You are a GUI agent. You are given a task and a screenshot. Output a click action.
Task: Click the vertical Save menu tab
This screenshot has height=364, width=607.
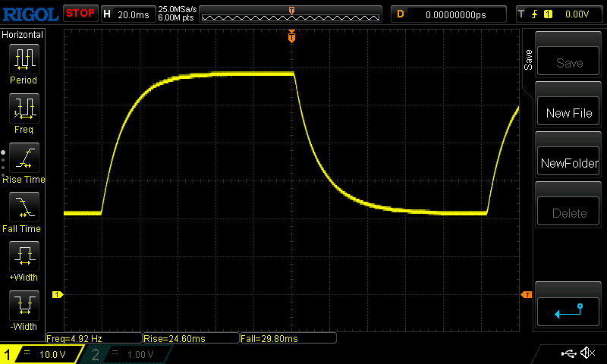click(528, 61)
